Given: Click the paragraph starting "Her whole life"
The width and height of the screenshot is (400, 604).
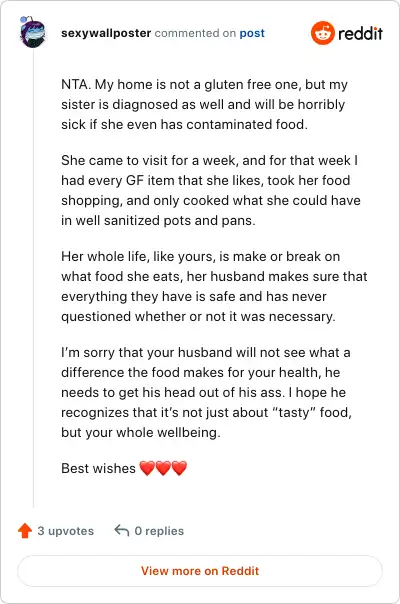Looking at the screenshot, I should (214, 286).
